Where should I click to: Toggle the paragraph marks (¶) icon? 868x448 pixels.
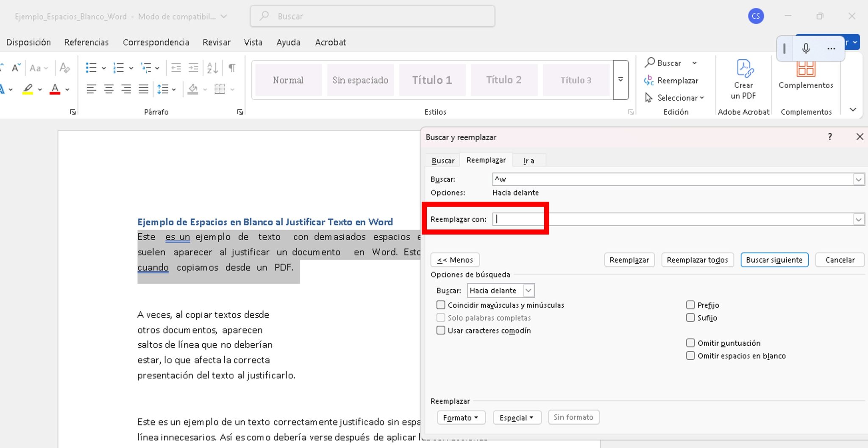(231, 67)
